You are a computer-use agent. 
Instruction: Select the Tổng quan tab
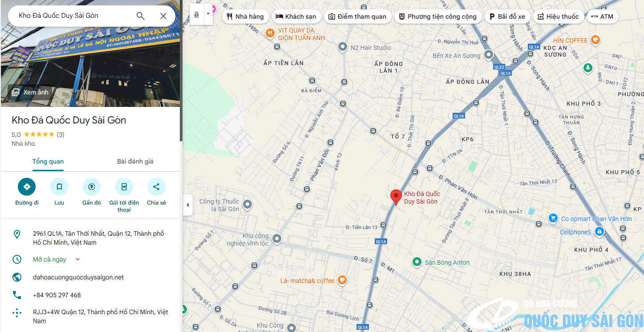click(48, 161)
